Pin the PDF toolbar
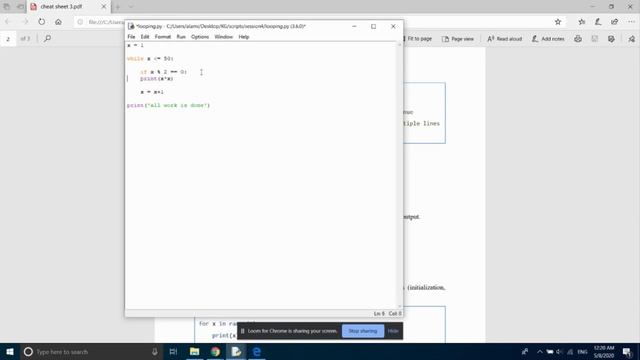This screenshot has width=640, height=360. (631, 39)
